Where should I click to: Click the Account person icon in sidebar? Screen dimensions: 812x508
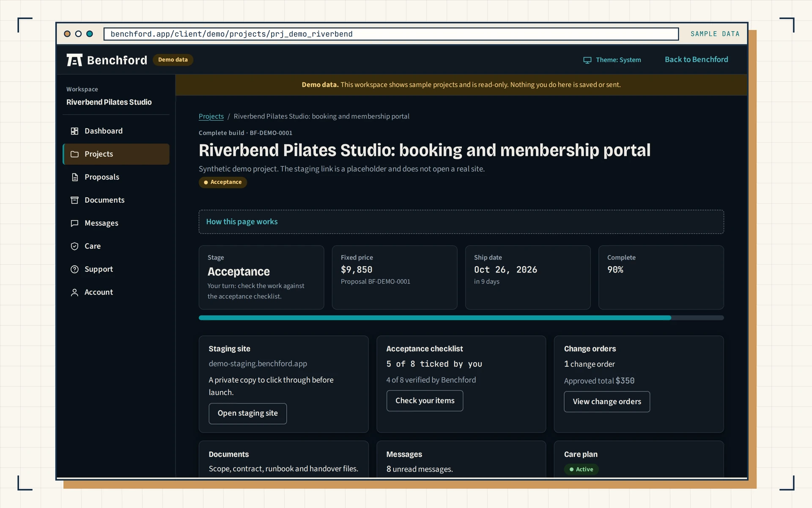[74, 292]
